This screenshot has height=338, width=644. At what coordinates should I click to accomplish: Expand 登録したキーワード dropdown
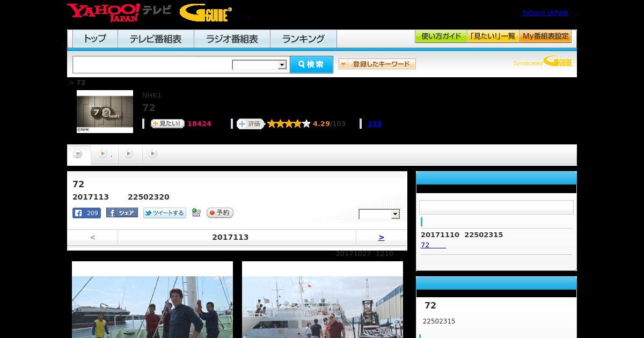(377, 64)
